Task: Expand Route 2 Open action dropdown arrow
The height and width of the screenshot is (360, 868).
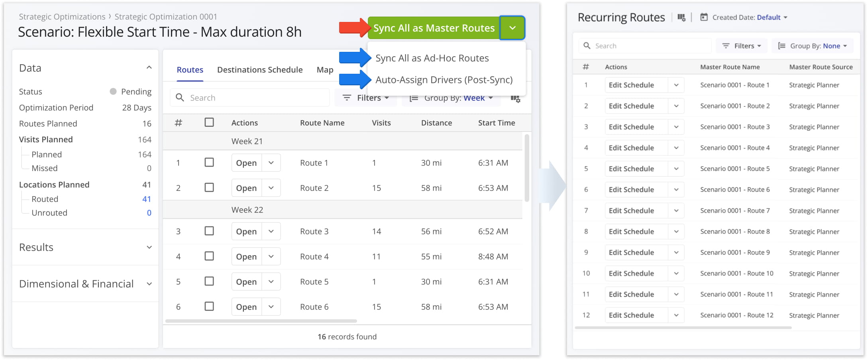Action: pyautogui.click(x=271, y=188)
